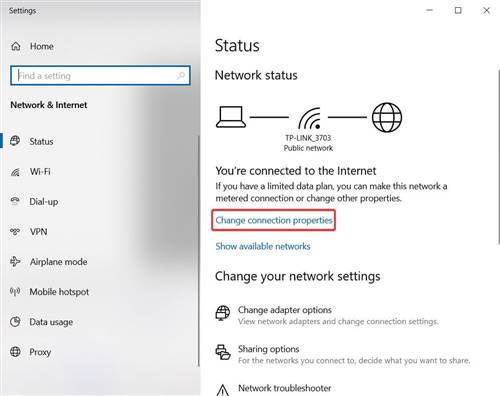Open Change connection properties link
The height and width of the screenshot is (396, 500).
pos(274,220)
